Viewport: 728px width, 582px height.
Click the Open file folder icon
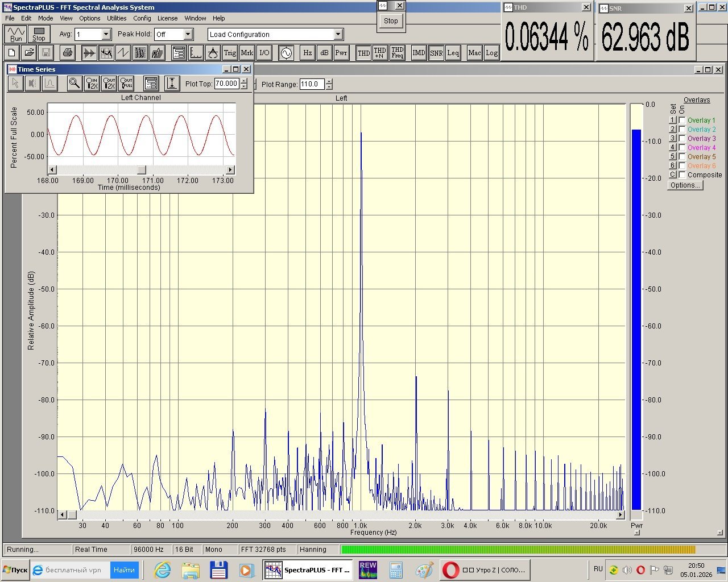tap(29, 53)
